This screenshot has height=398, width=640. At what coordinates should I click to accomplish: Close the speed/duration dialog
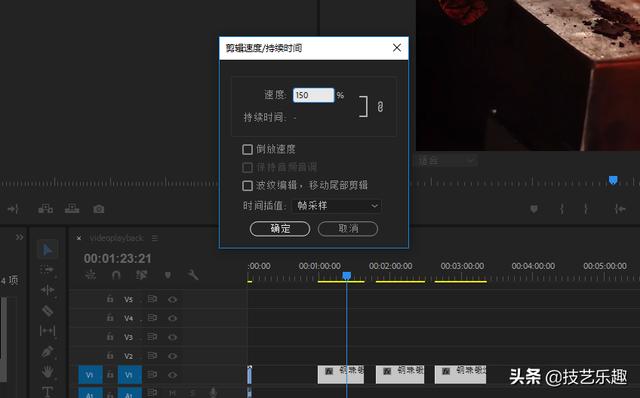point(397,48)
